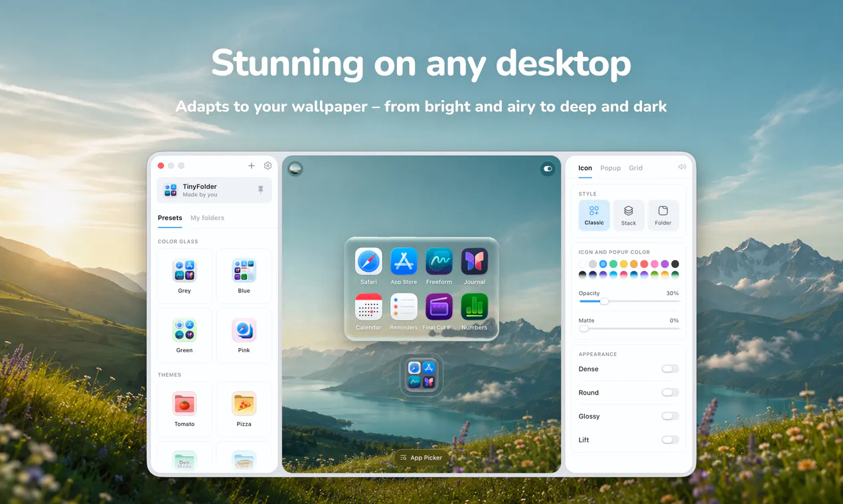Pick the lime green gradient swatch
Viewport: 843px width, 504px height.
(x=654, y=275)
